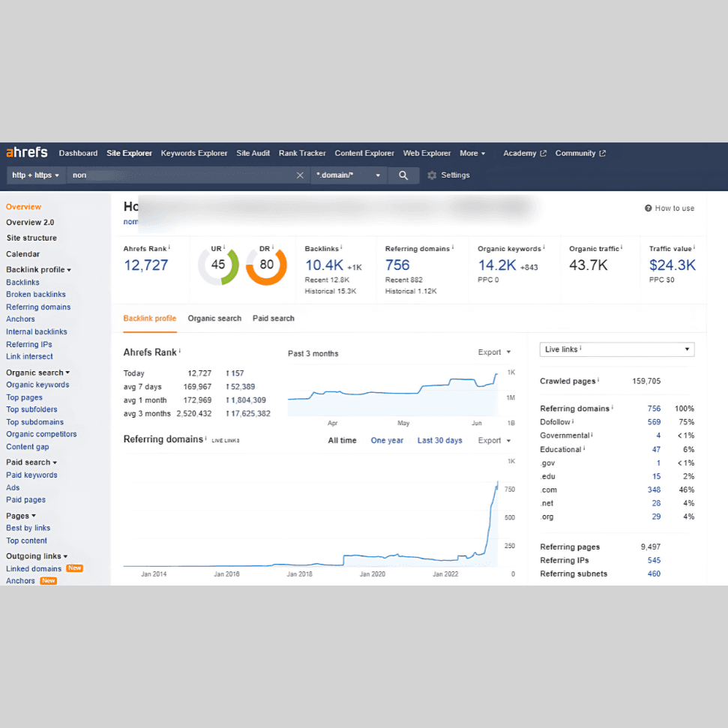This screenshot has width=728, height=728.
Task: Open Settings via gear icon
Action: (x=432, y=175)
